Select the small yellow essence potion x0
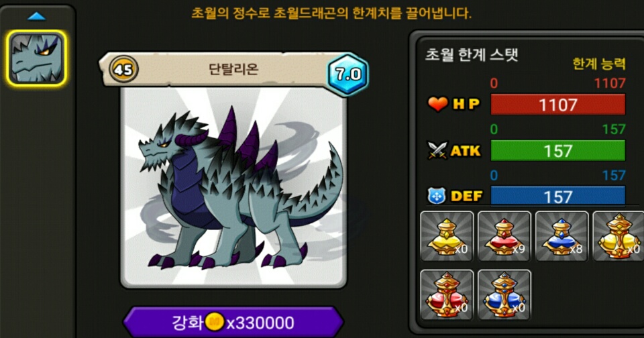The image size is (644, 338). 447,236
